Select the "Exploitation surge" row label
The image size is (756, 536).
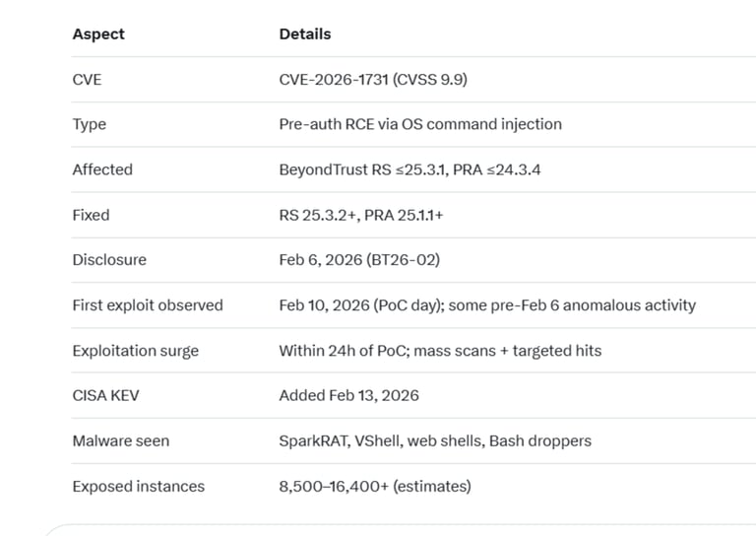pos(136,351)
